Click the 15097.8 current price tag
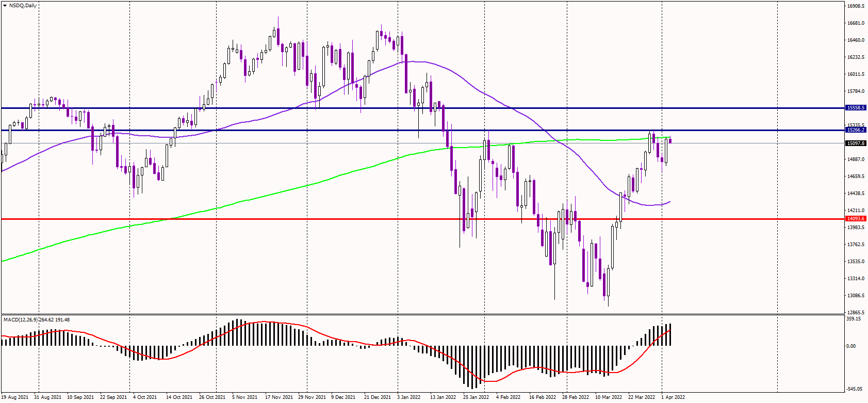This screenshot has height=403, width=868. click(x=856, y=143)
